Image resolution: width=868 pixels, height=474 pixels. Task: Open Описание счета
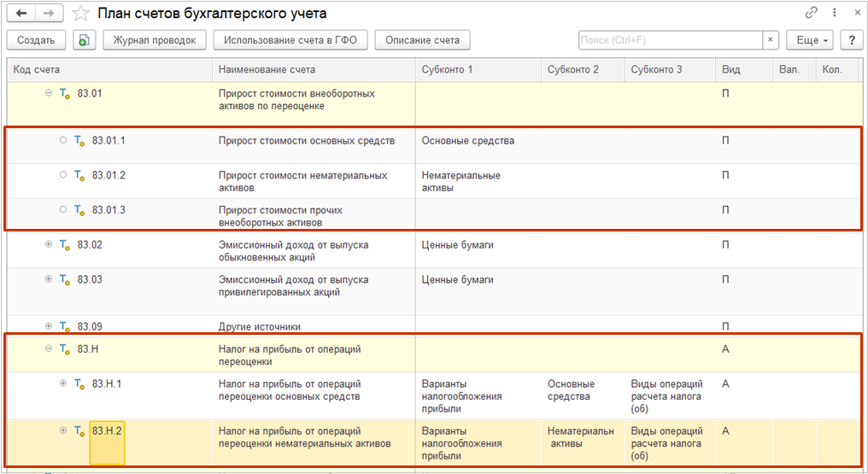[x=422, y=40]
